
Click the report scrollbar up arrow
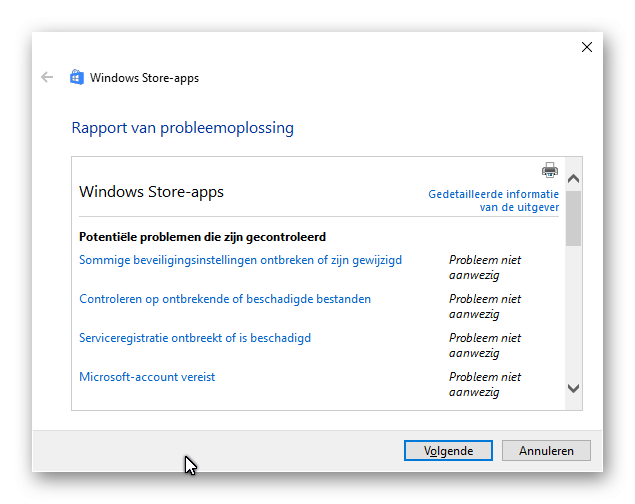point(573,179)
